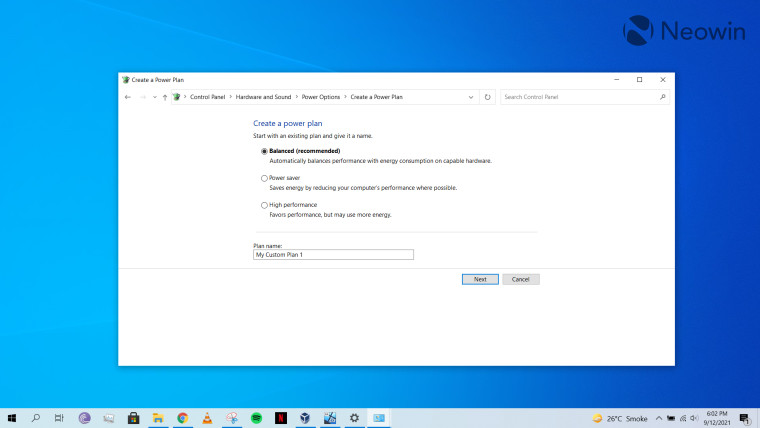Click the forward navigation arrow
The image size is (760, 428).
coord(142,97)
